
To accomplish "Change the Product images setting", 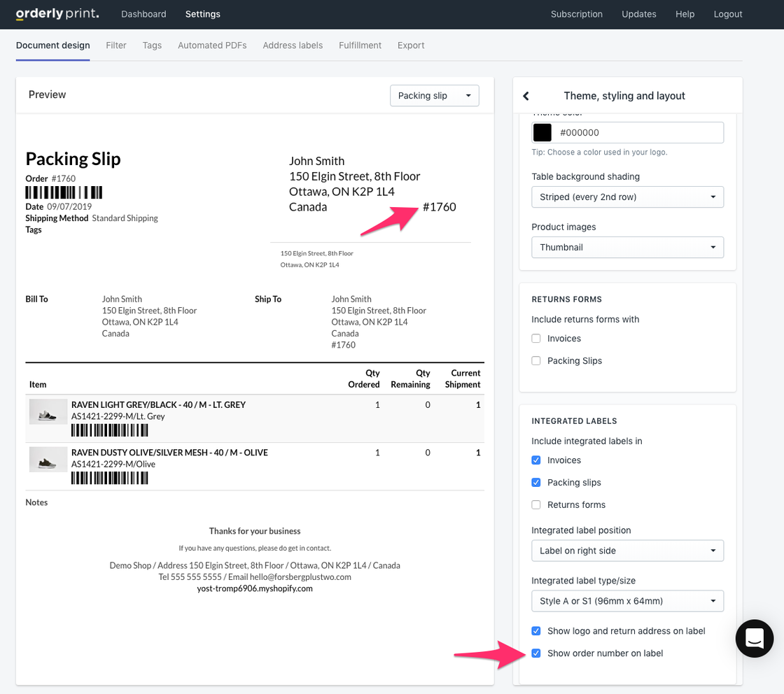I will click(626, 247).
